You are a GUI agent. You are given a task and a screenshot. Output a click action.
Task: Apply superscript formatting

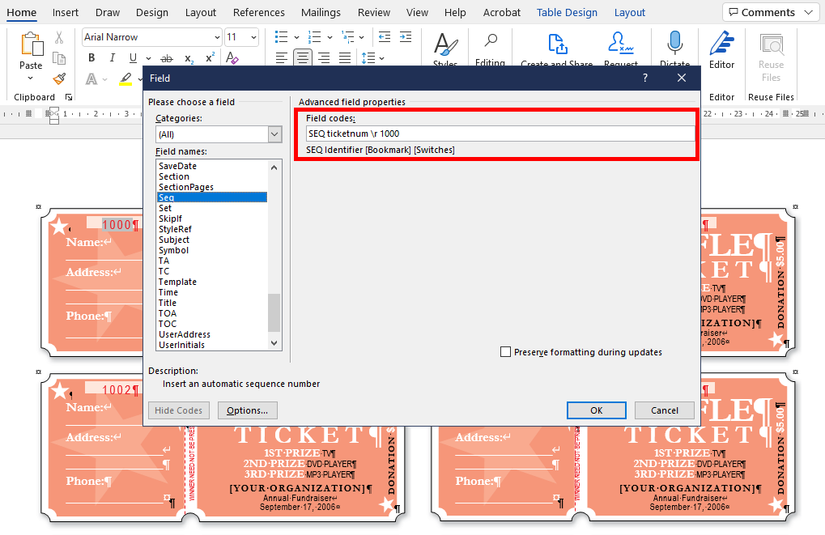[x=209, y=58]
